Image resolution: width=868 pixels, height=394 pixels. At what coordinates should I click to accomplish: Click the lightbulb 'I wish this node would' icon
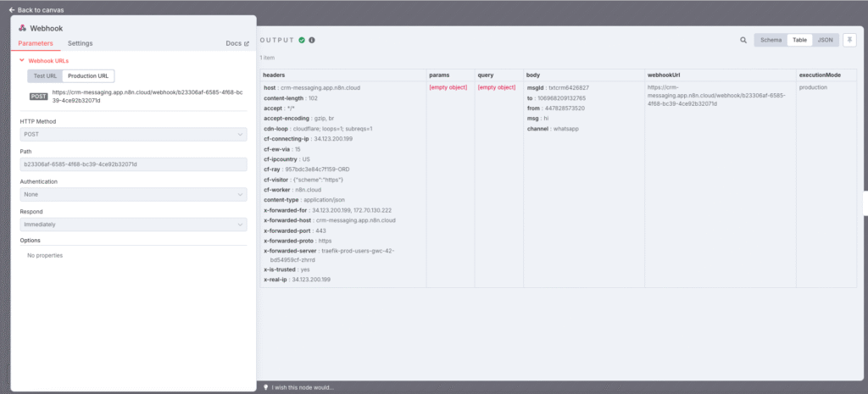[x=265, y=387]
